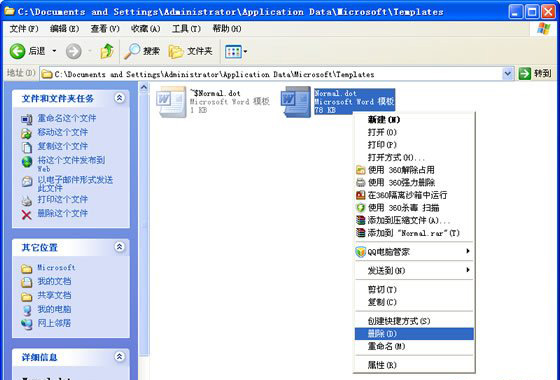Open 我的文档 location link
Image resolution: width=560 pixels, height=380 pixels.
(54, 281)
